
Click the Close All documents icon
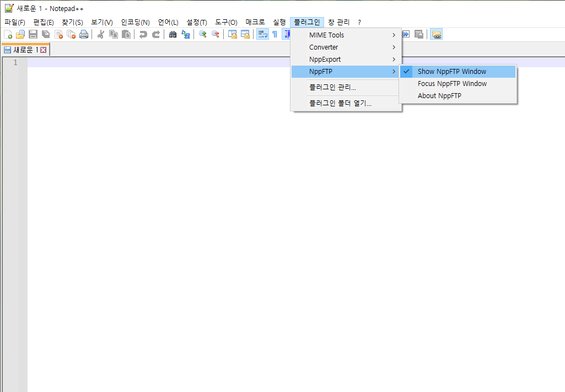click(x=71, y=35)
